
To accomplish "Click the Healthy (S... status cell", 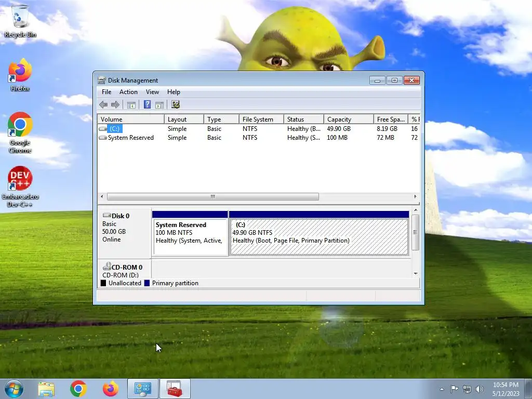I will [x=303, y=138].
